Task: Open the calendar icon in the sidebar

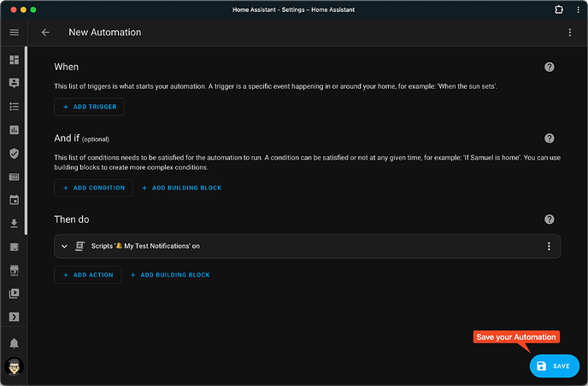Action: coord(14,201)
